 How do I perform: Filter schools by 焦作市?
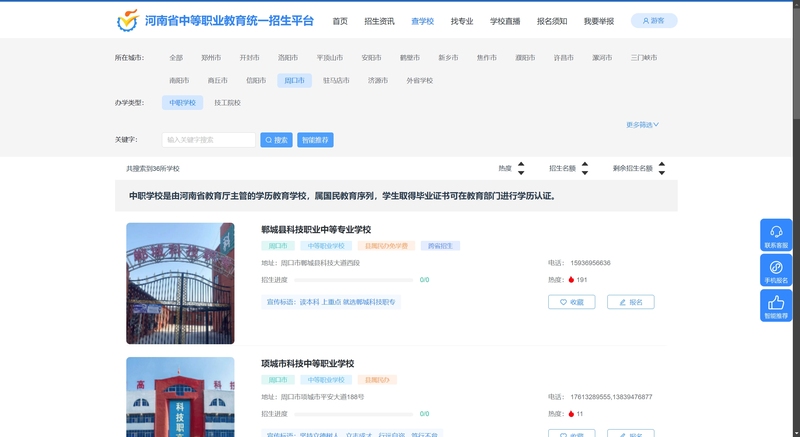click(486, 58)
